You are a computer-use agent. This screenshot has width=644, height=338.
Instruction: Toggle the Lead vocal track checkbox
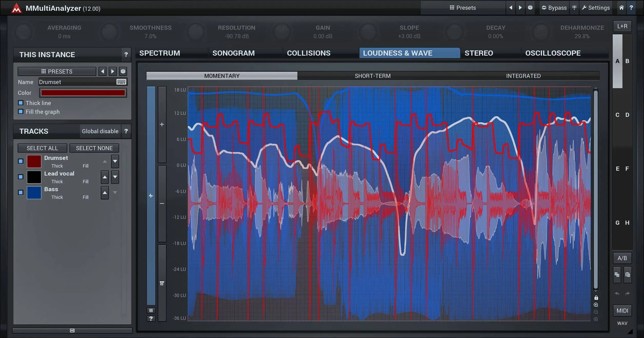click(21, 177)
